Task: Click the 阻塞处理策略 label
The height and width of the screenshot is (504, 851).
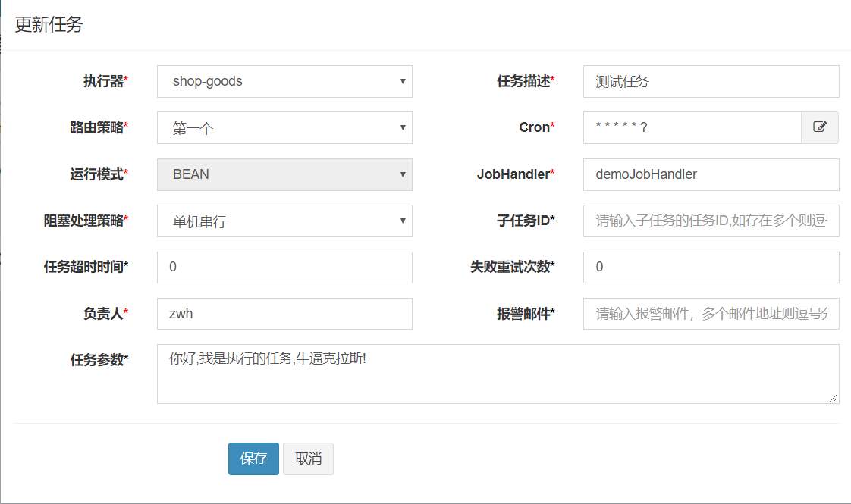Action: pyautogui.click(x=86, y=221)
